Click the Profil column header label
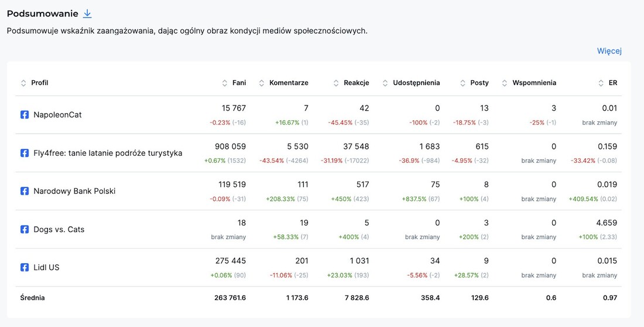 [x=39, y=83]
